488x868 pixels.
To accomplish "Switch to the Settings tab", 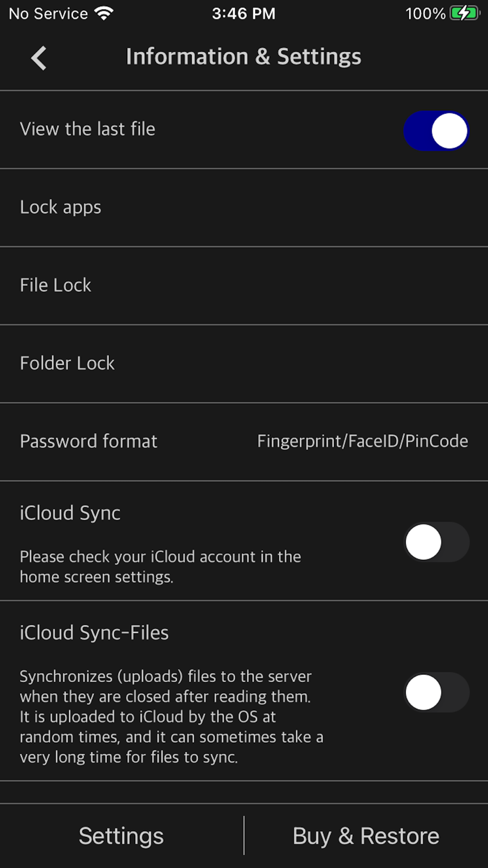I will [122, 836].
